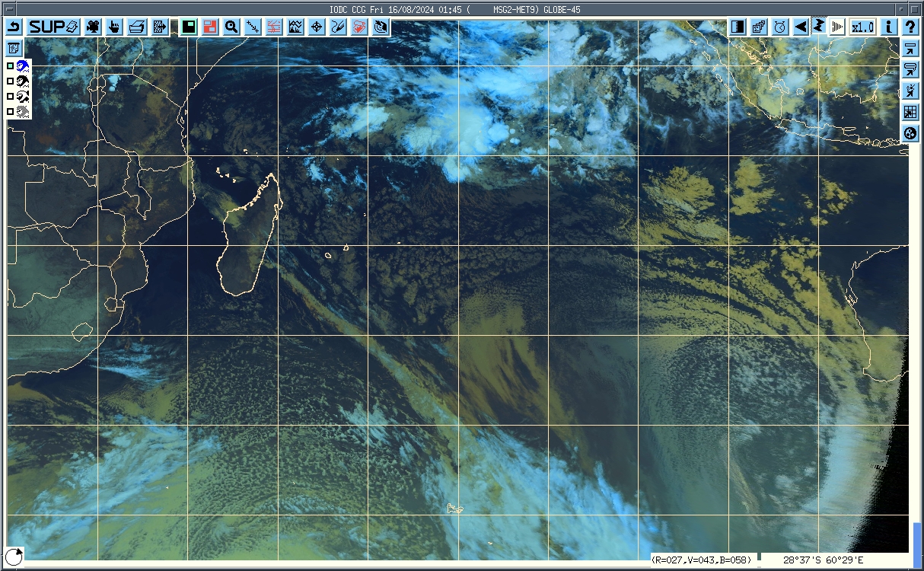Click the blue coastline overlay icon

click(23, 66)
